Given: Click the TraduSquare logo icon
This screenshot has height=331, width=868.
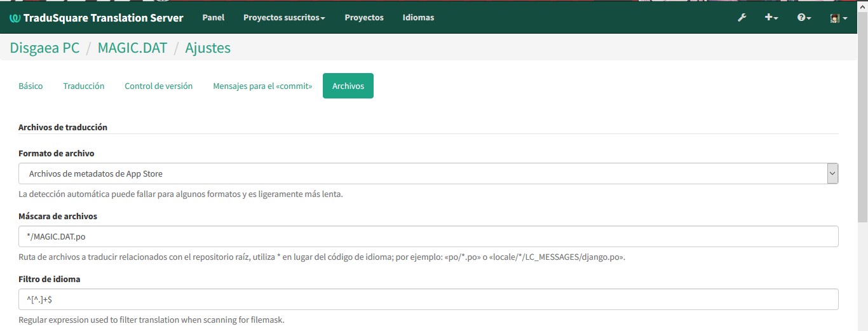Looking at the screenshot, I should [15, 18].
